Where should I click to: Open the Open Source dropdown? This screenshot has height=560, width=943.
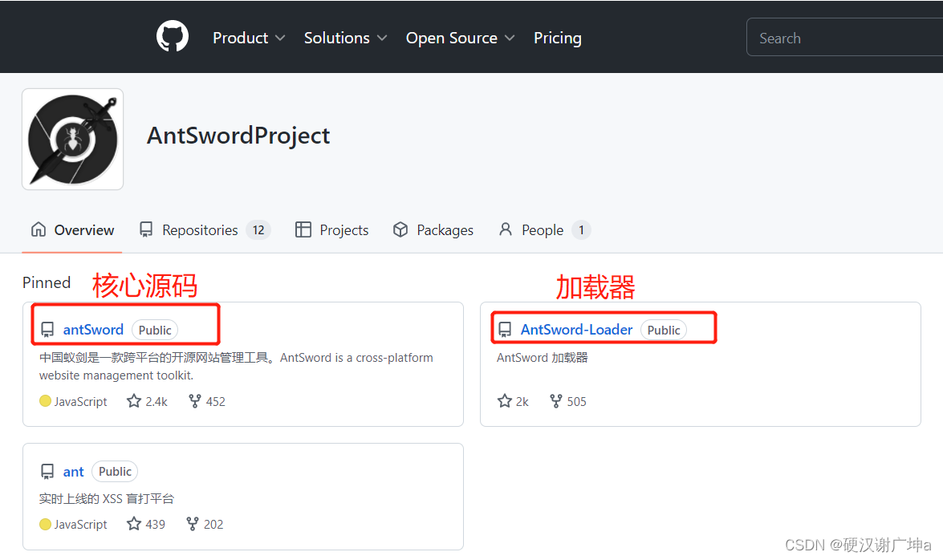[460, 38]
